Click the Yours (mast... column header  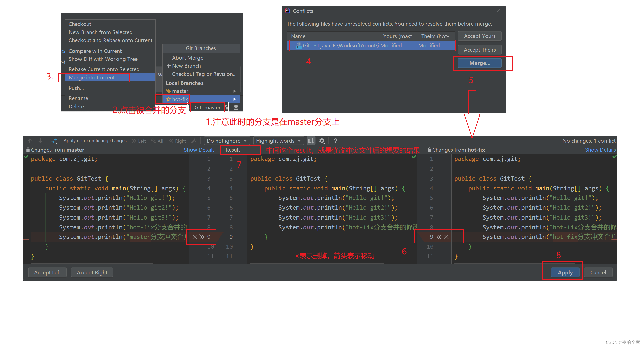398,36
